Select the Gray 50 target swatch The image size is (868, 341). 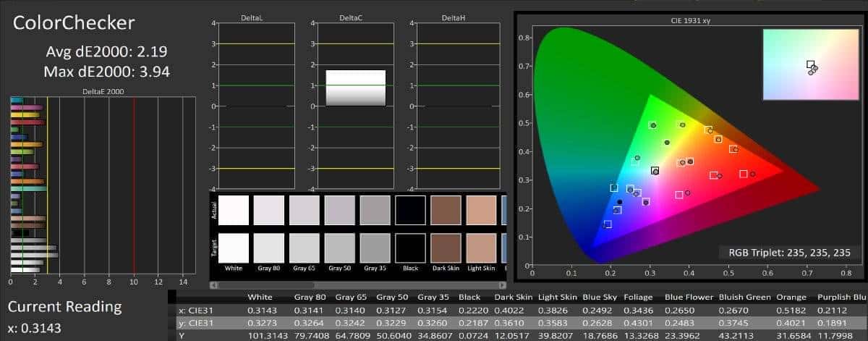click(x=339, y=248)
